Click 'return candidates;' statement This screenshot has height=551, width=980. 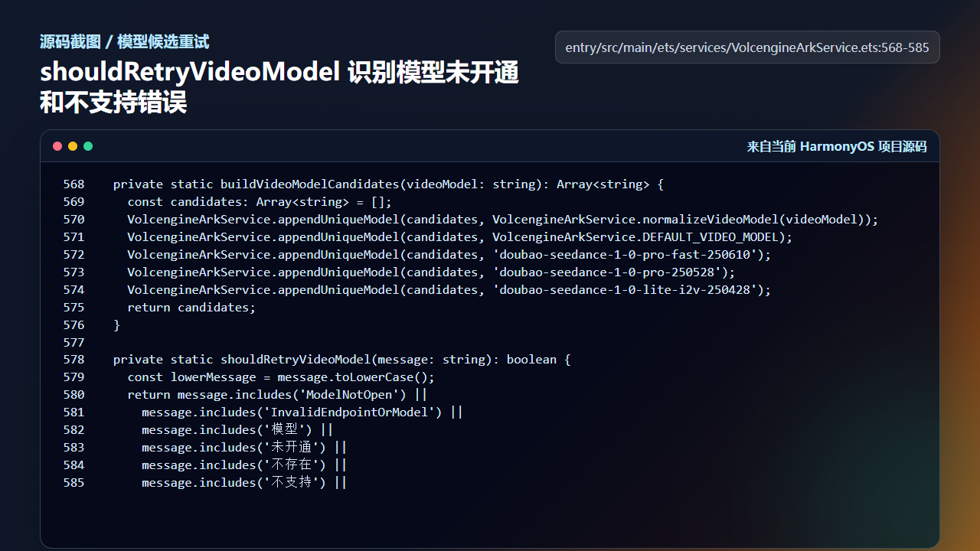click(x=191, y=308)
